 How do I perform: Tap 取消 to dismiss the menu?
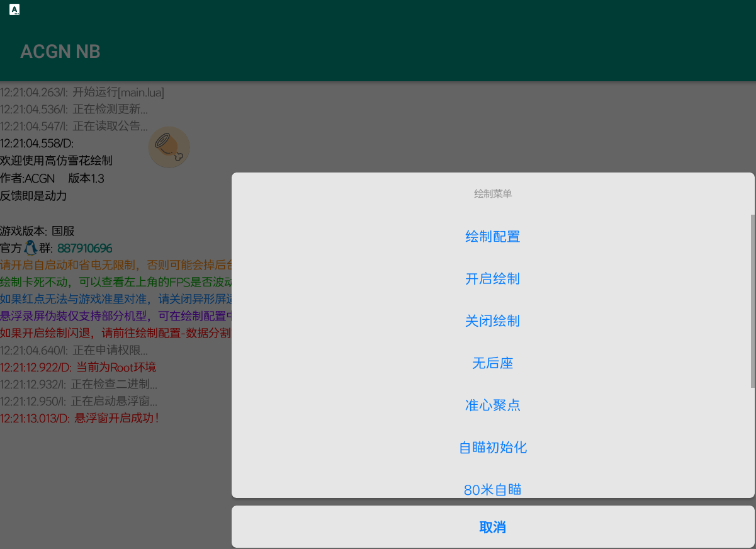(492, 527)
